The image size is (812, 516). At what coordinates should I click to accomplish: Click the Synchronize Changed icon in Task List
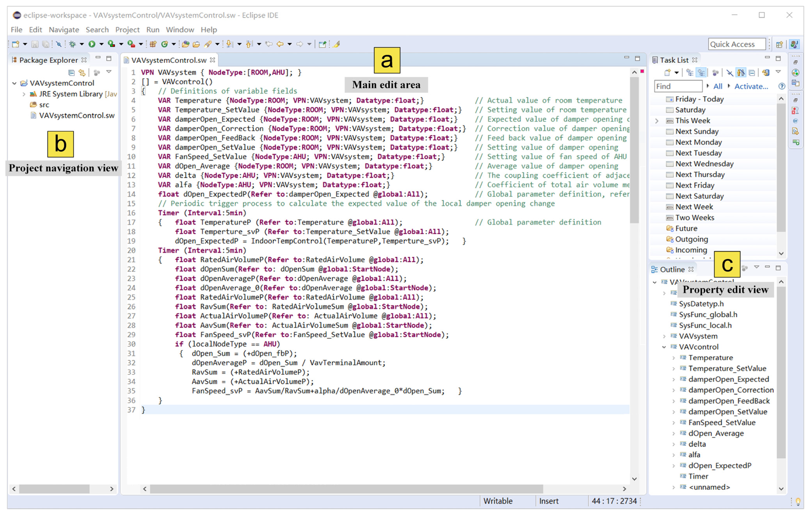[766, 72]
